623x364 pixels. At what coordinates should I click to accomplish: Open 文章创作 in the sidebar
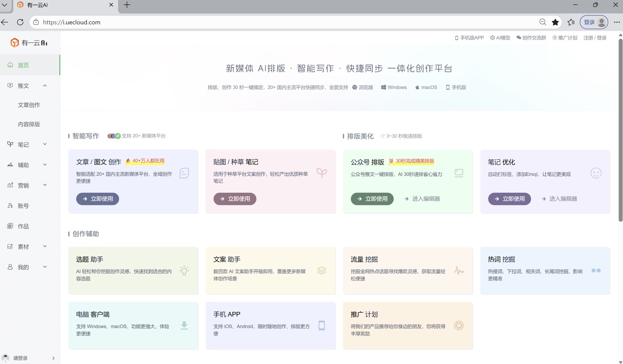click(x=30, y=105)
